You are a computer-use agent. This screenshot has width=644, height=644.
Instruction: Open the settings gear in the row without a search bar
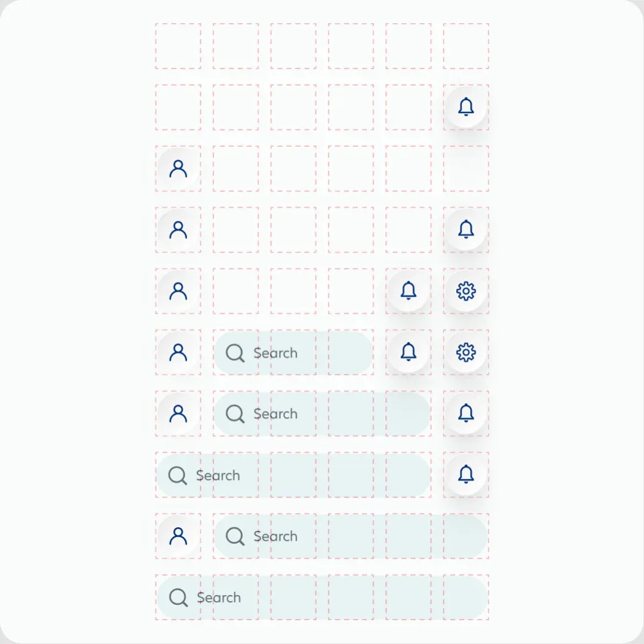(x=466, y=291)
